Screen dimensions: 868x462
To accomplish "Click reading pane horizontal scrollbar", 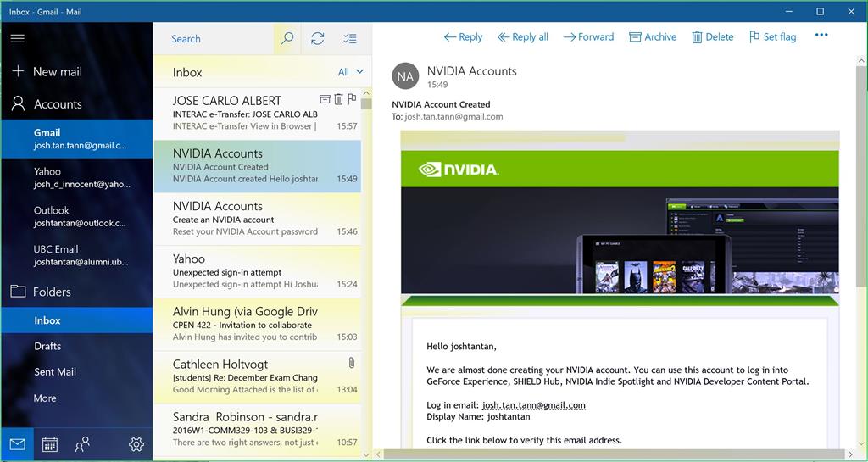I will [x=615, y=454].
